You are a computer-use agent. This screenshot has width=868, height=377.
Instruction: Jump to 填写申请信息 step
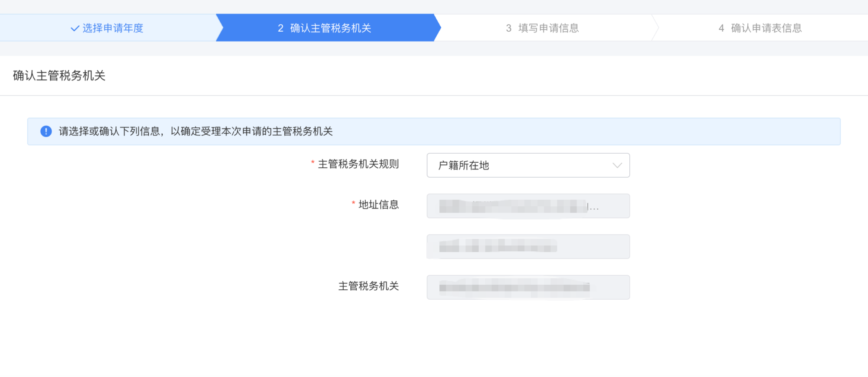548,28
